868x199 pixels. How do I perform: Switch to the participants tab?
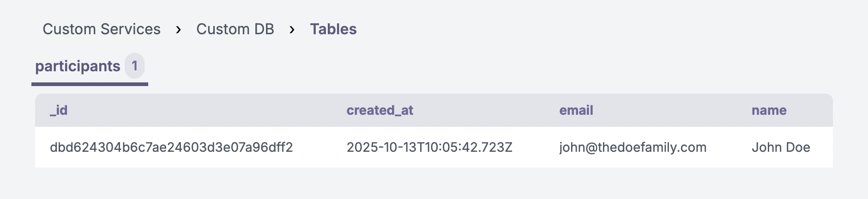pos(78,66)
